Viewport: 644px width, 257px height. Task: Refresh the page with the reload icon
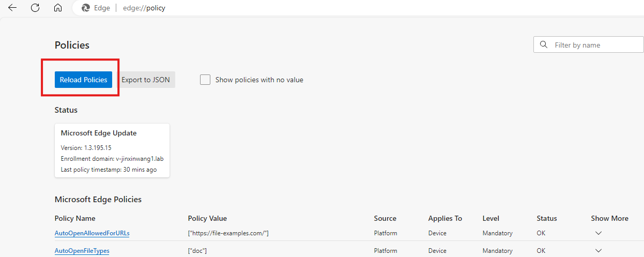[35, 8]
